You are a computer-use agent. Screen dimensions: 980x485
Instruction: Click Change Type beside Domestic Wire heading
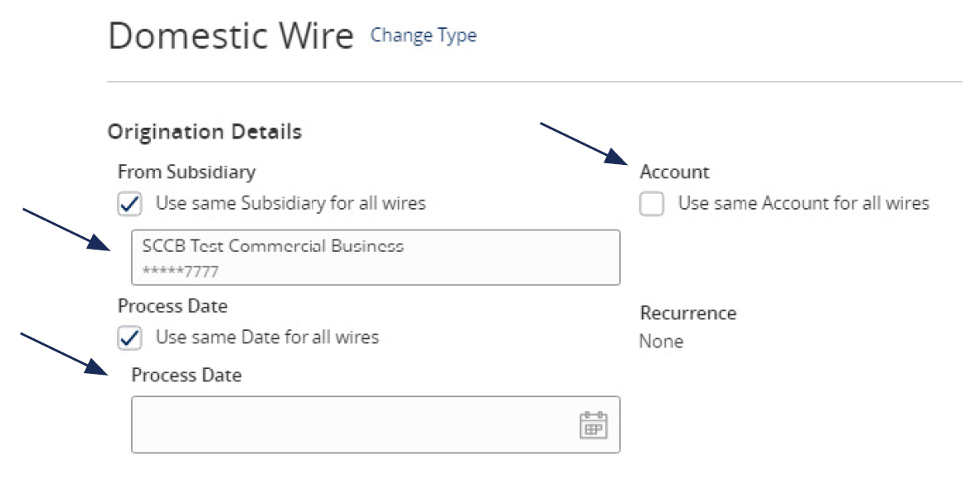pos(424,36)
